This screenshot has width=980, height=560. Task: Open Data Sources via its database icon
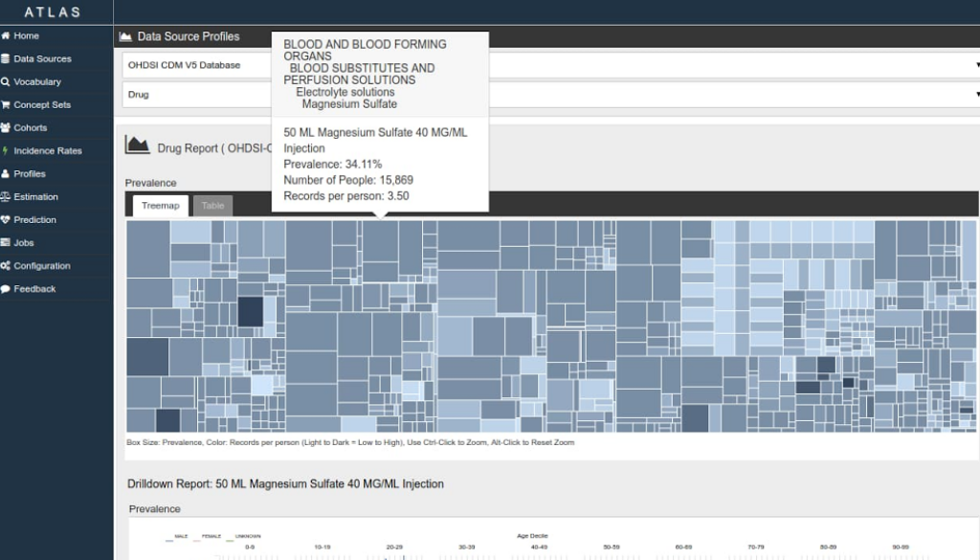pos(6,59)
